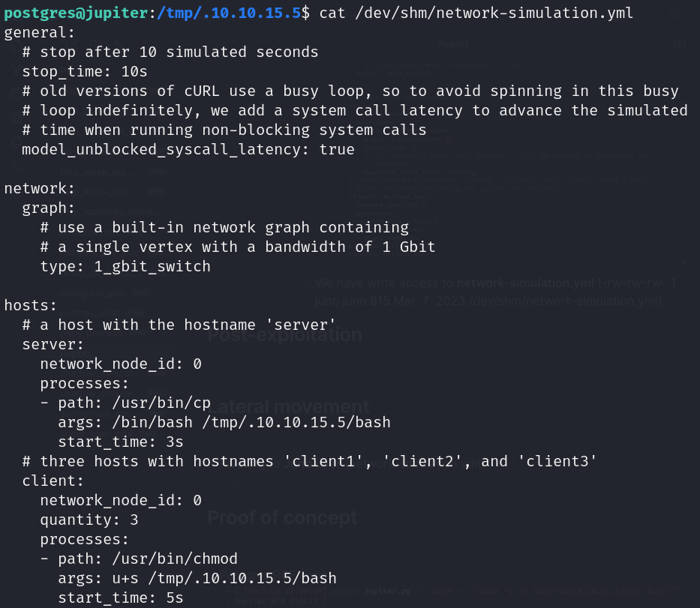Click the faint panel icon at top right
700x608 pixels.
click(x=679, y=44)
